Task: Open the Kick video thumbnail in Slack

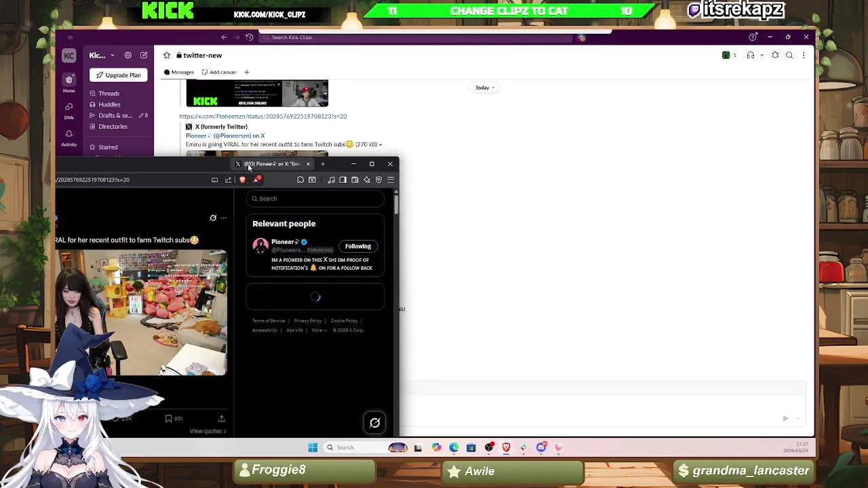Action: point(257,94)
